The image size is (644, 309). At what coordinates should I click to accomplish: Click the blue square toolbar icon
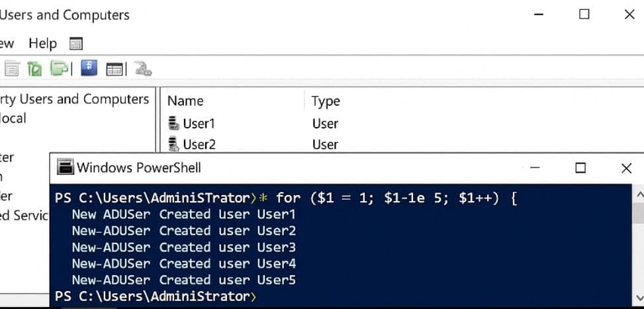(x=89, y=67)
